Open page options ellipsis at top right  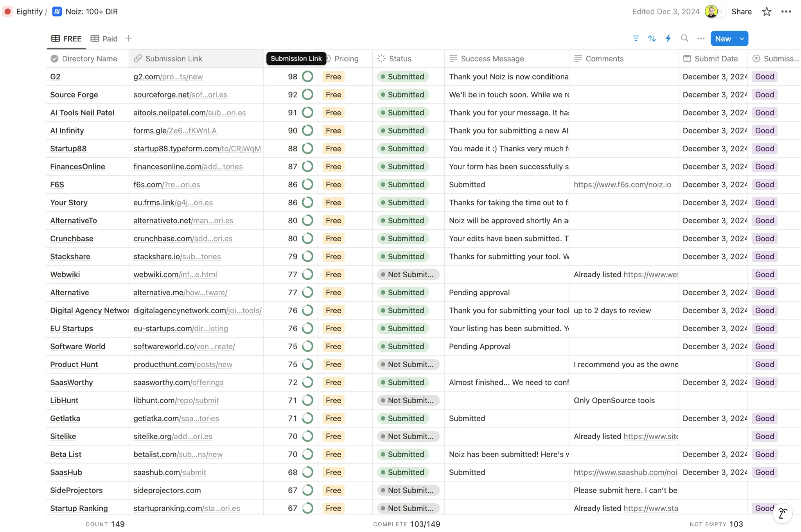point(786,12)
